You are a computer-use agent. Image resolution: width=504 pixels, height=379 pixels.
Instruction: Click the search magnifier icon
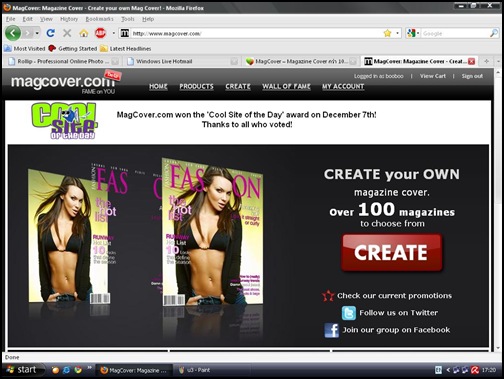click(x=494, y=33)
